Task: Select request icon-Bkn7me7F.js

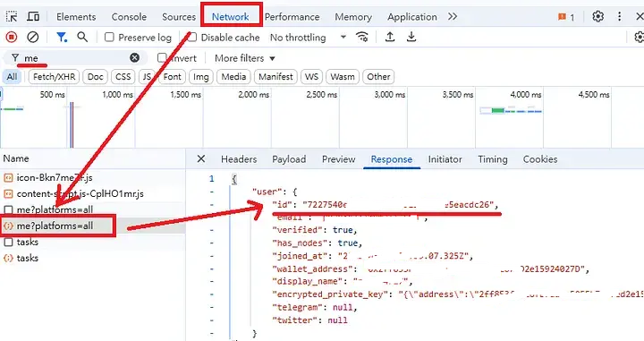Action: (x=93, y=177)
